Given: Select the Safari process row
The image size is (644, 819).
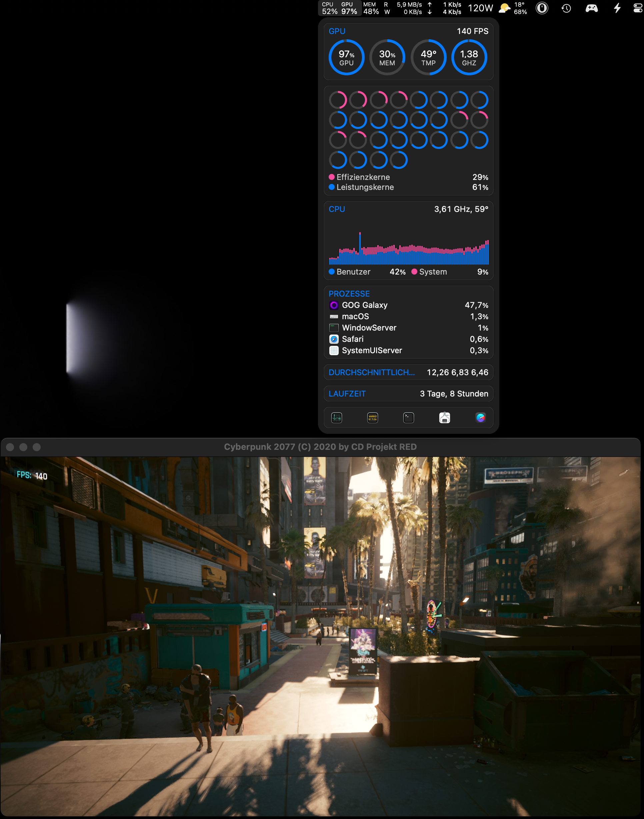Looking at the screenshot, I should tap(408, 339).
